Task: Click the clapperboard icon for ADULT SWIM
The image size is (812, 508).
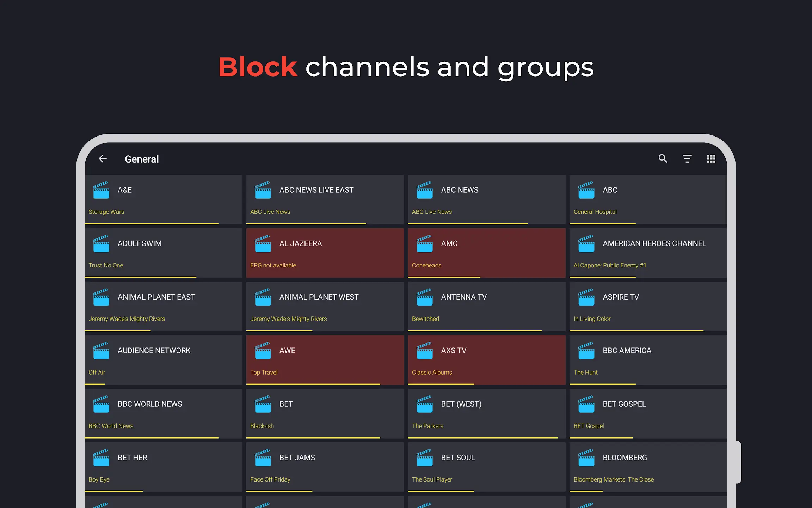Action: click(x=102, y=243)
